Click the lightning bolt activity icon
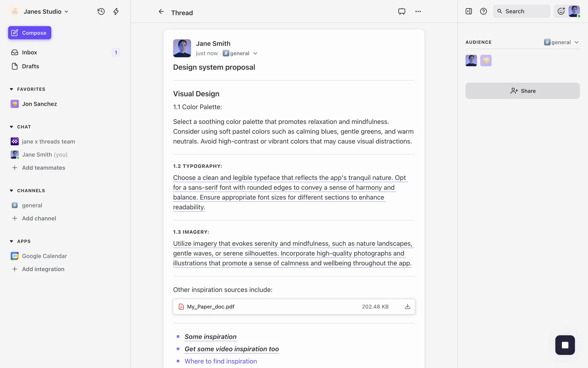588x368 pixels. 116,11
